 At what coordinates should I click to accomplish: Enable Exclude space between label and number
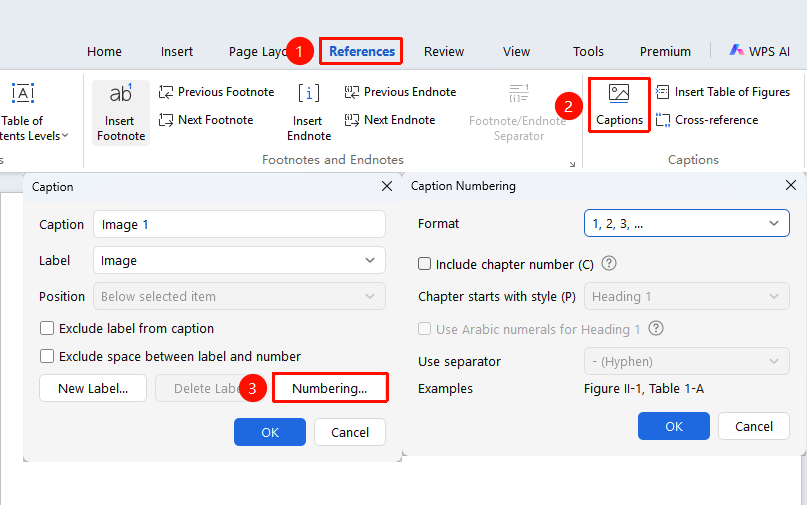point(47,356)
